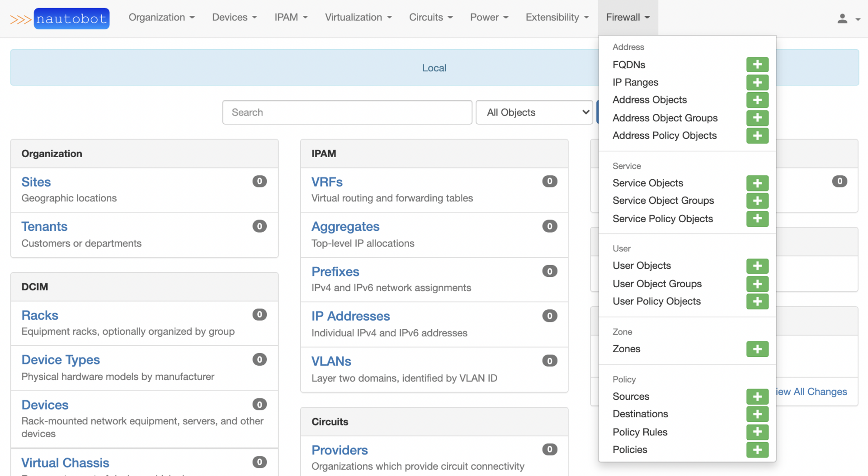This screenshot has height=476, width=868.
Task: Add a Service Policy Object
Action: point(757,219)
